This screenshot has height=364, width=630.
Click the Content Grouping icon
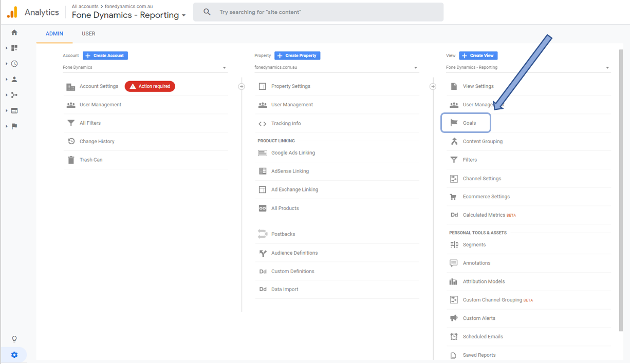pyautogui.click(x=454, y=141)
